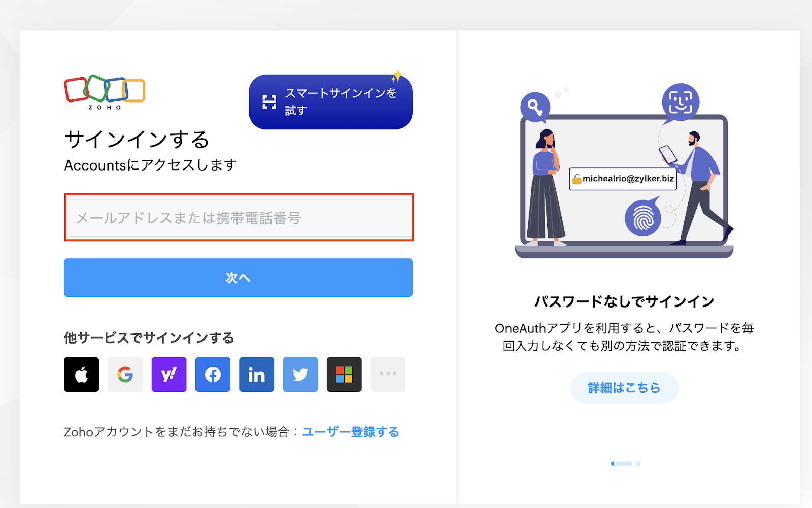The height and width of the screenshot is (508, 812).
Task: Click the Zoho logo
Action: point(105,92)
